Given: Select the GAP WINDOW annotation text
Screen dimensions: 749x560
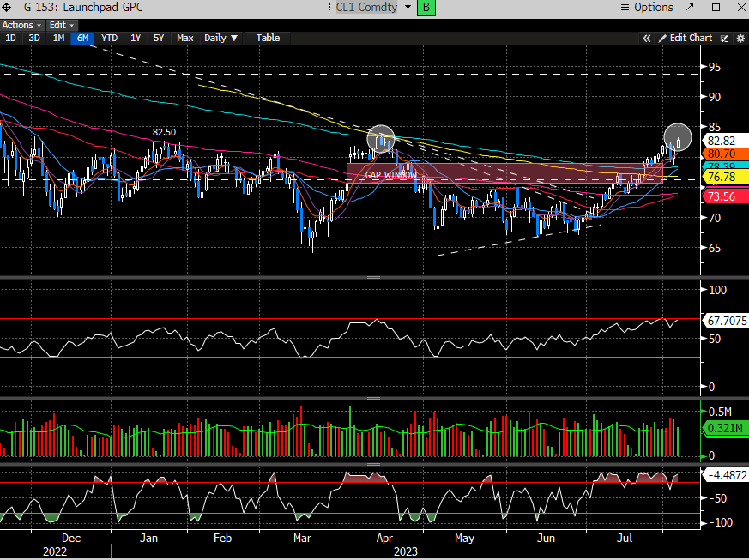Looking at the screenshot, I should click(390, 175).
